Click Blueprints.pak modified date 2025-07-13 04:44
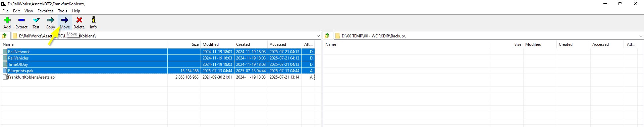This screenshot has height=127, width=644. click(x=217, y=71)
